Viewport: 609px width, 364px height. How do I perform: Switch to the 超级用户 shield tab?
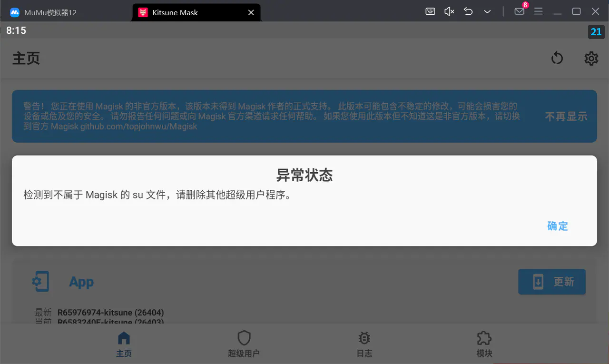[x=244, y=344]
